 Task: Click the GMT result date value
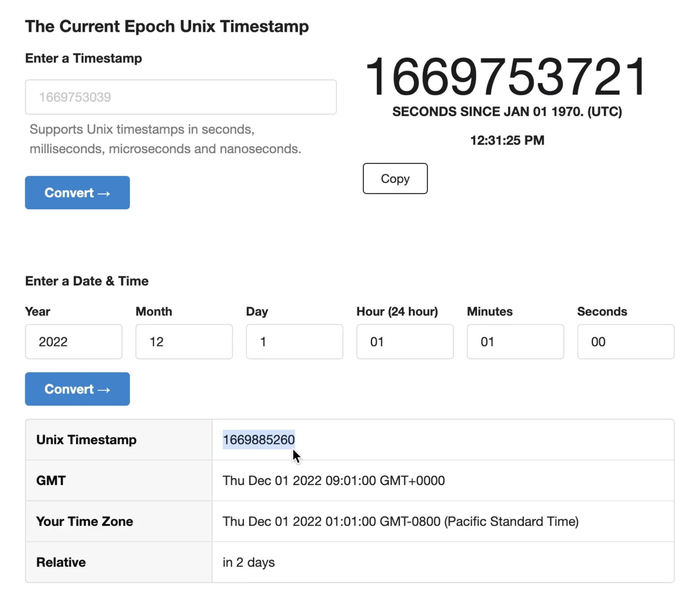tap(333, 480)
